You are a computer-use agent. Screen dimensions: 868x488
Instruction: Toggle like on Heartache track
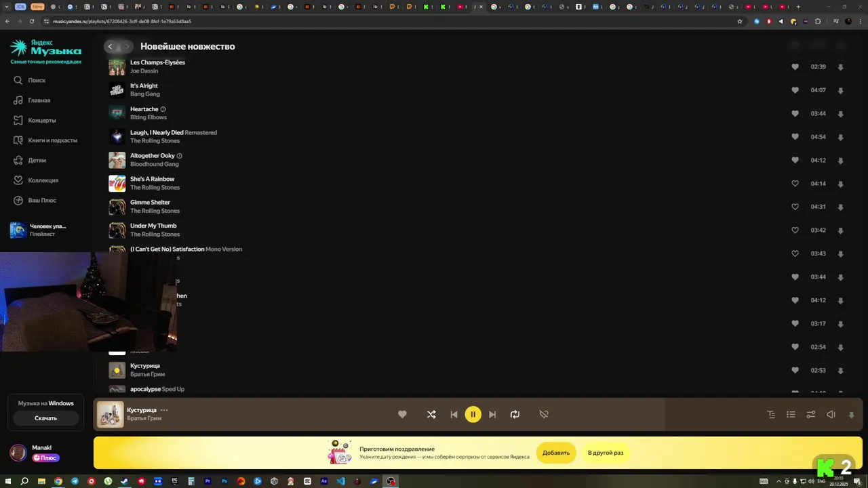pos(795,113)
